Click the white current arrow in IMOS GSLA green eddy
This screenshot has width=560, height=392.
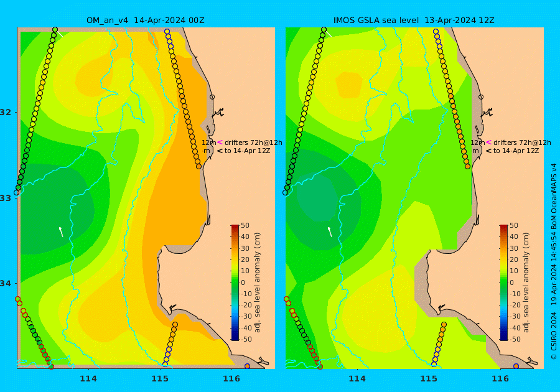coord(330,231)
